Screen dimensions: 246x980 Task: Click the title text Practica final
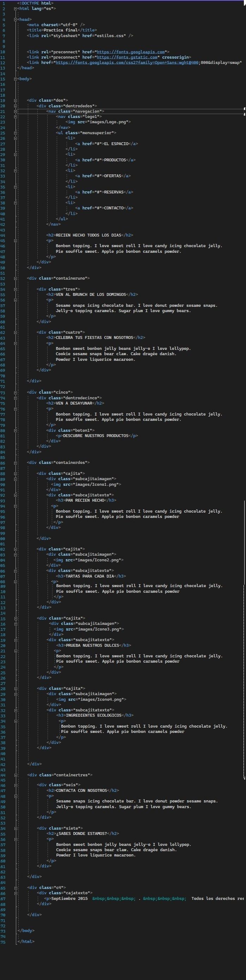60,30
